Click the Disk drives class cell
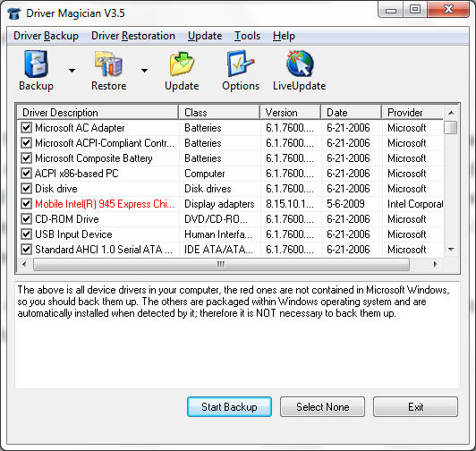The image size is (476, 451). tap(208, 189)
